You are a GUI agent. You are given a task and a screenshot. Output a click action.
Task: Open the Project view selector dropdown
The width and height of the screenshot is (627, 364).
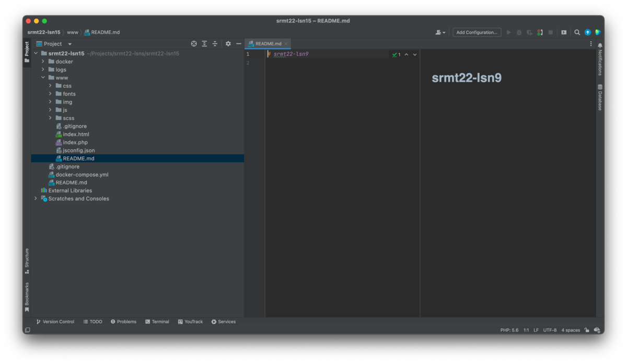(x=54, y=44)
